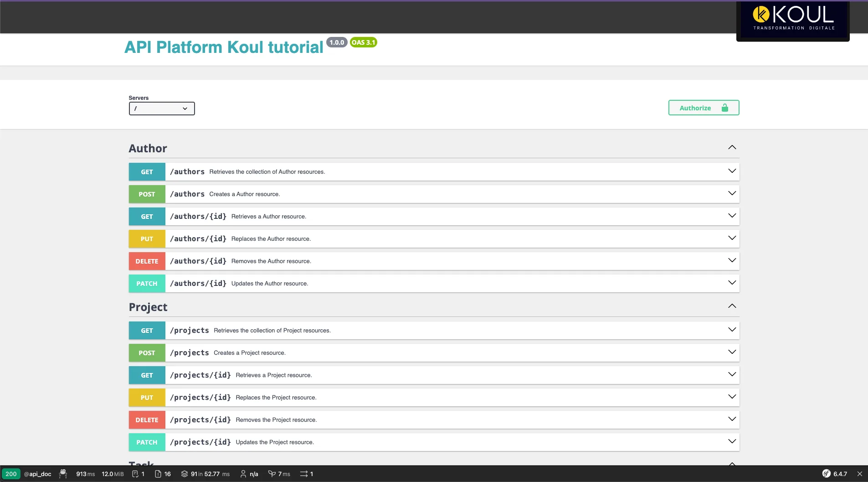This screenshot has width=868, height=482.
Task: Open the Servers dropdown
Action: click(162, 109)
